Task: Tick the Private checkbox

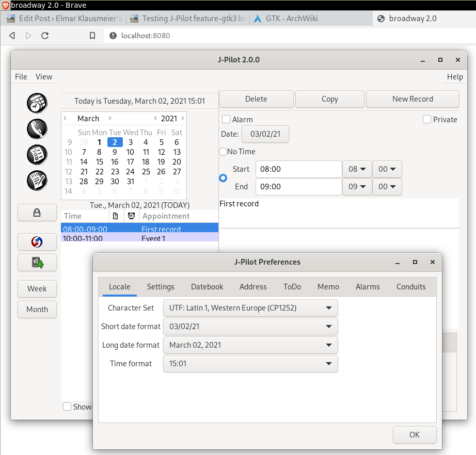Action: coord(427,119)
